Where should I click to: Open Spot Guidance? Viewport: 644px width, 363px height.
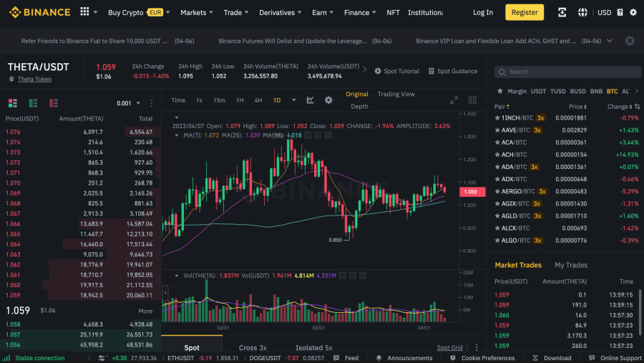[x=453, y=71]
